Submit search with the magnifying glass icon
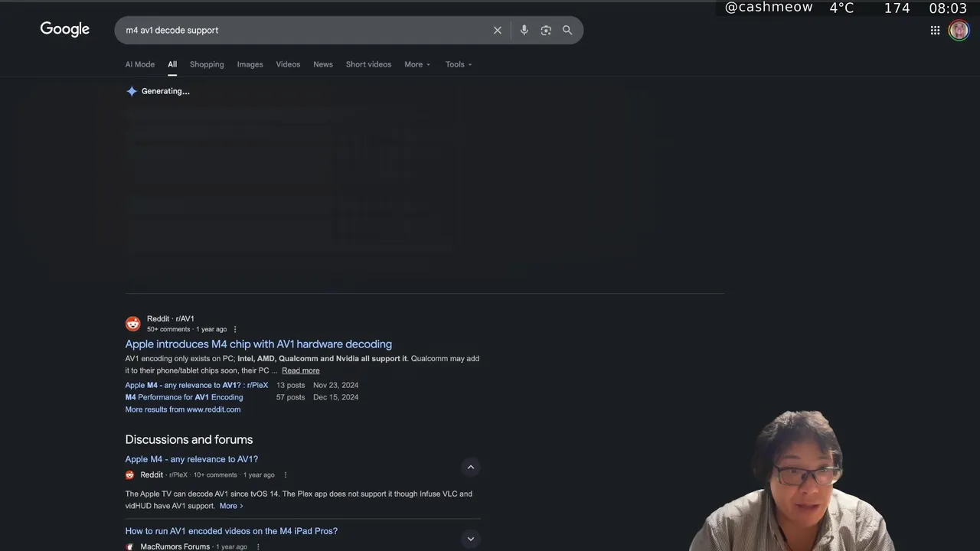 pos(567,31)
